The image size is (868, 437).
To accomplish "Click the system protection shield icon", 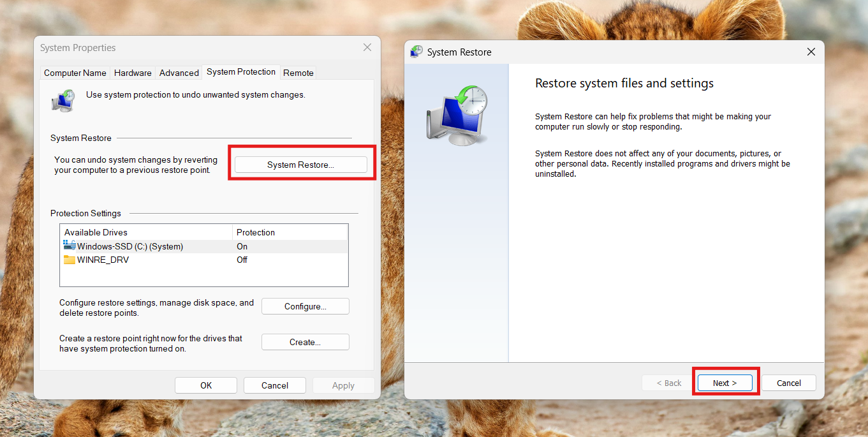I will pyautogui.click(x=63, y=100).
